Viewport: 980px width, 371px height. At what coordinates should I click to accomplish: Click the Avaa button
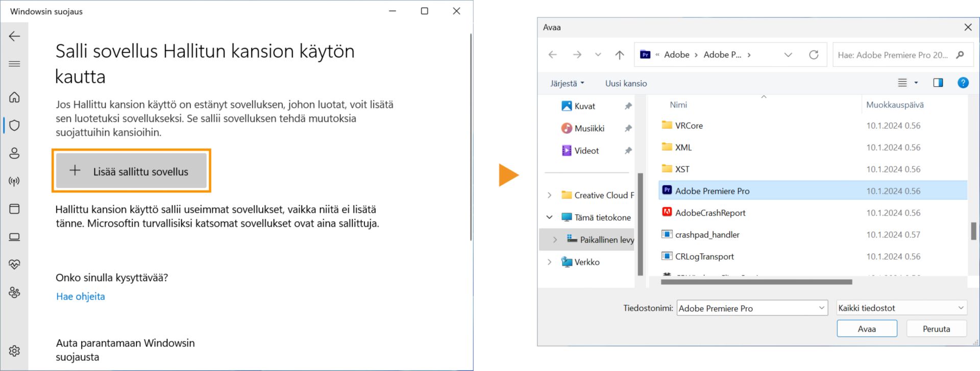(867, 329)
